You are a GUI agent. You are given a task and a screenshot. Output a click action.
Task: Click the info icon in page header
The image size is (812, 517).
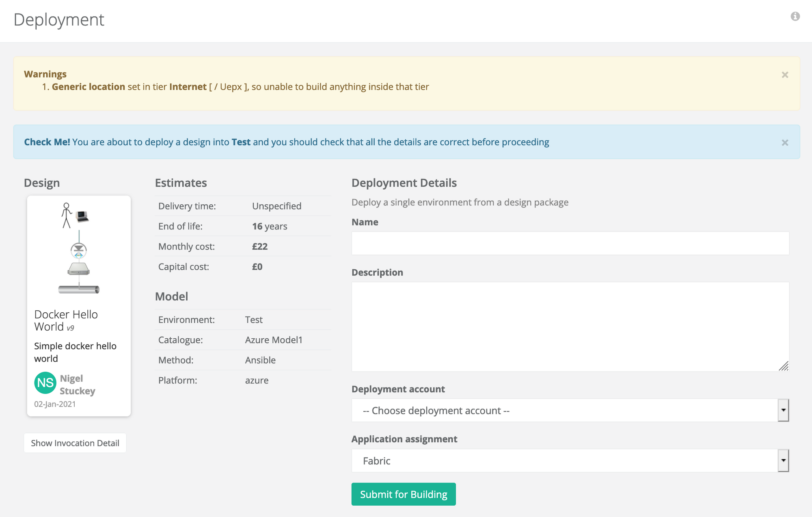(795, 16)
